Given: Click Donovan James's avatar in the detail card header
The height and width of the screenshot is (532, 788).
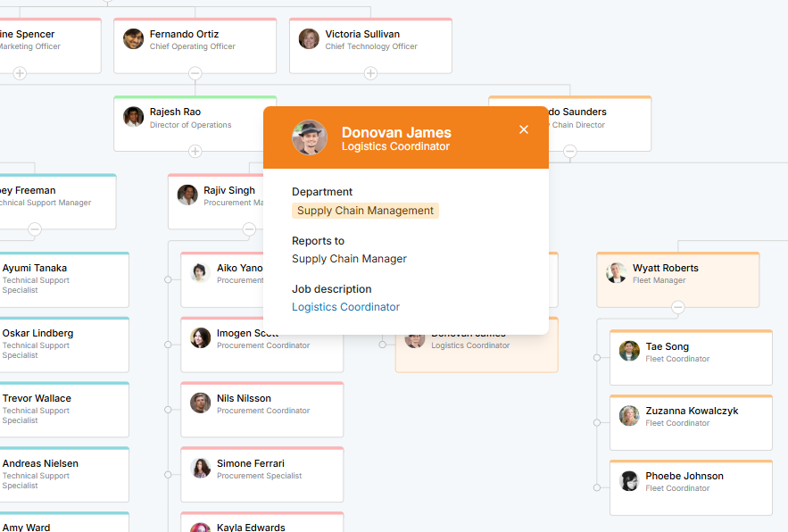Looking at the screenshot, I should tap(310, 137).
